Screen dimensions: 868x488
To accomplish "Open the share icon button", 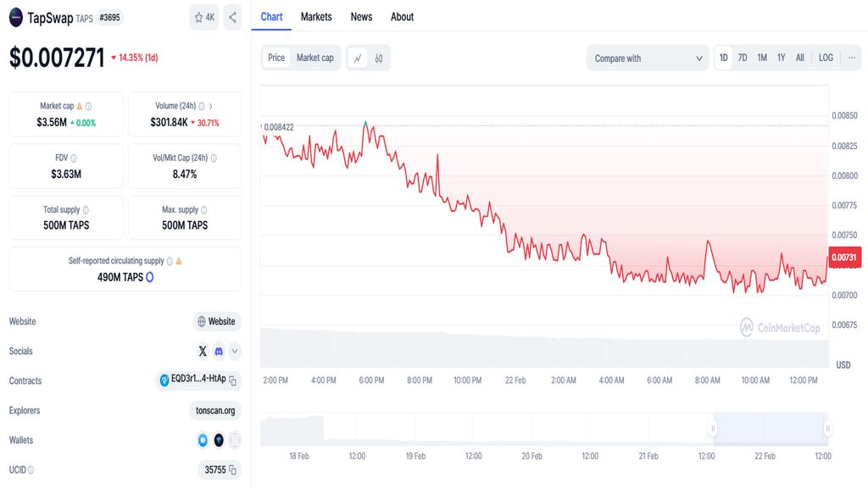I will [232, 18].
